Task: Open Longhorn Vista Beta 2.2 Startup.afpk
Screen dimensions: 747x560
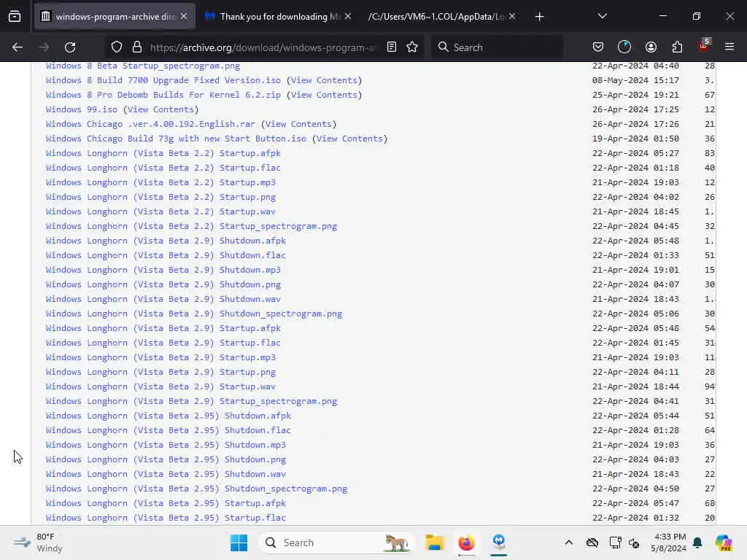Action: (x=163, y=153)
